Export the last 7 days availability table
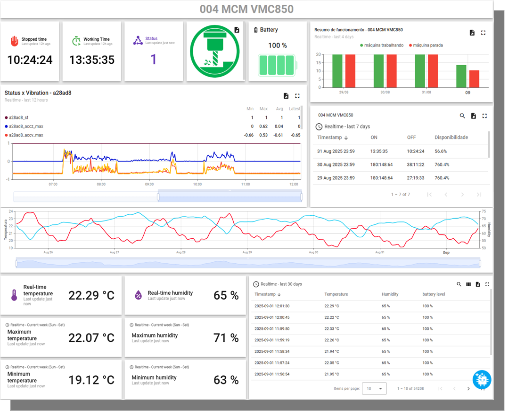The height and width of the screenshot is (411, 505). tap(473, 116)
